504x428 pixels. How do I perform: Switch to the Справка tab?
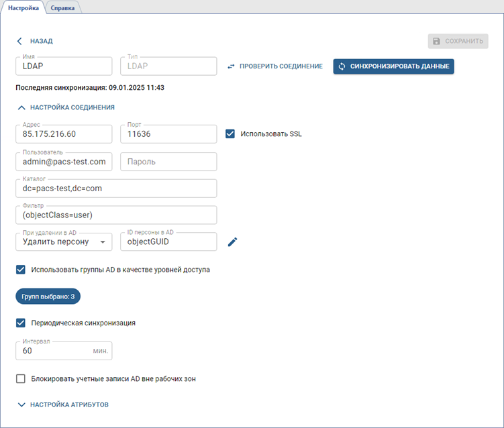pos(62,7)
